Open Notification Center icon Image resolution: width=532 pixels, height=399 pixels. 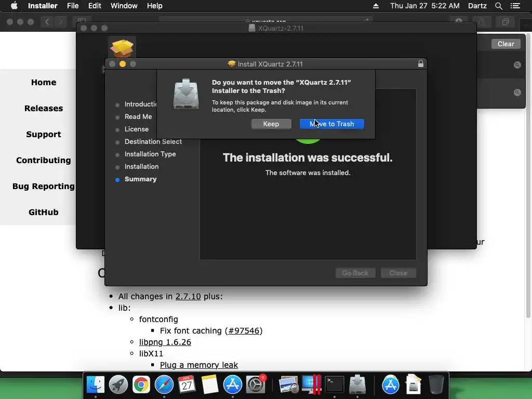515,6
